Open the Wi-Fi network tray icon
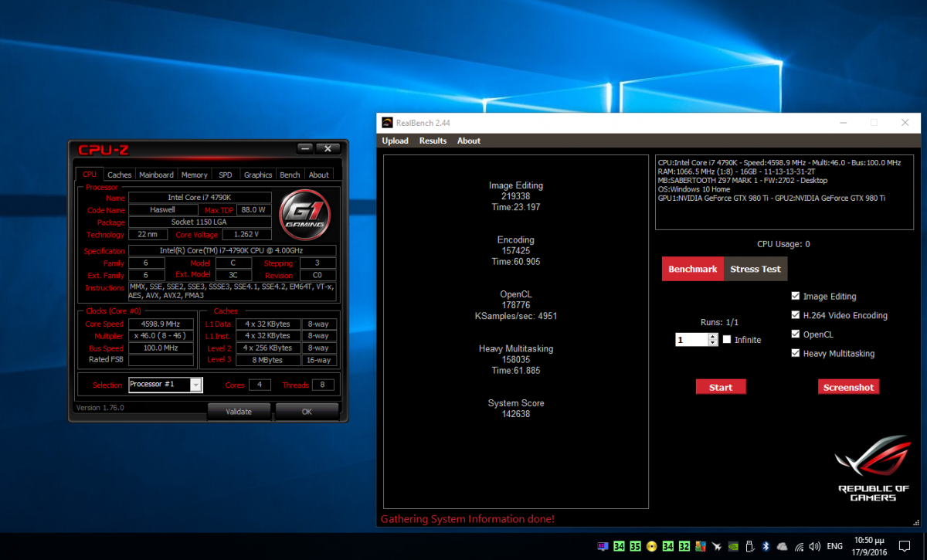927x560 pixels. click(x=799, y=546)
